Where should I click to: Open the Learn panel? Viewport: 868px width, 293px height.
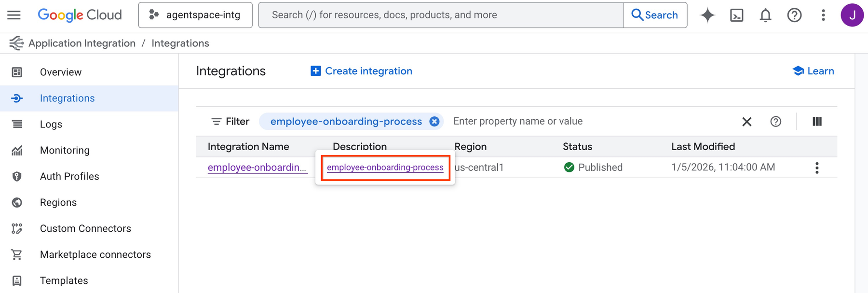click(813, 71)
